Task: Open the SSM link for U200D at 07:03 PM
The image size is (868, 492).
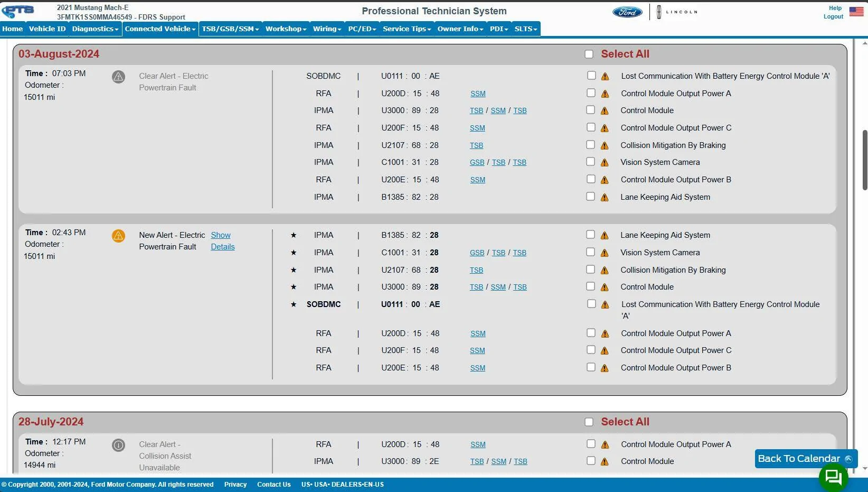Action: [x=478, y=94]
